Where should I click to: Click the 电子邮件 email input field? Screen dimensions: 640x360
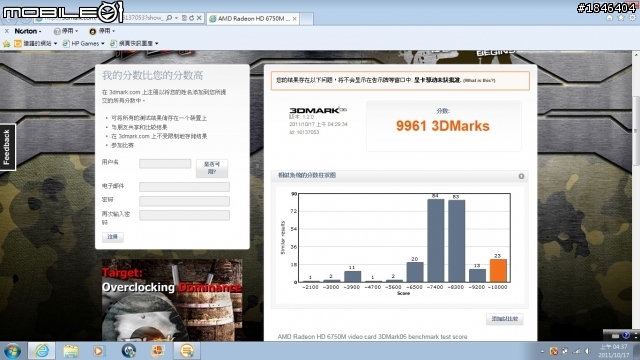pos(184,187)
